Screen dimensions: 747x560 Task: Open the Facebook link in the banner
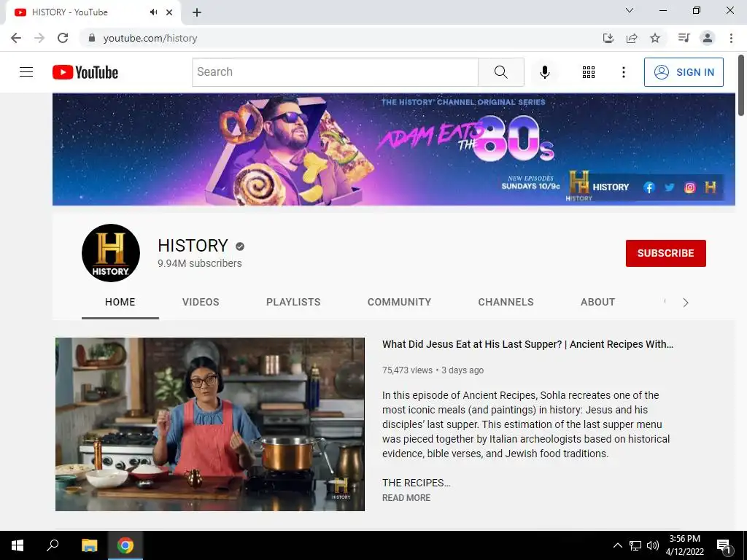pos(649,187)
